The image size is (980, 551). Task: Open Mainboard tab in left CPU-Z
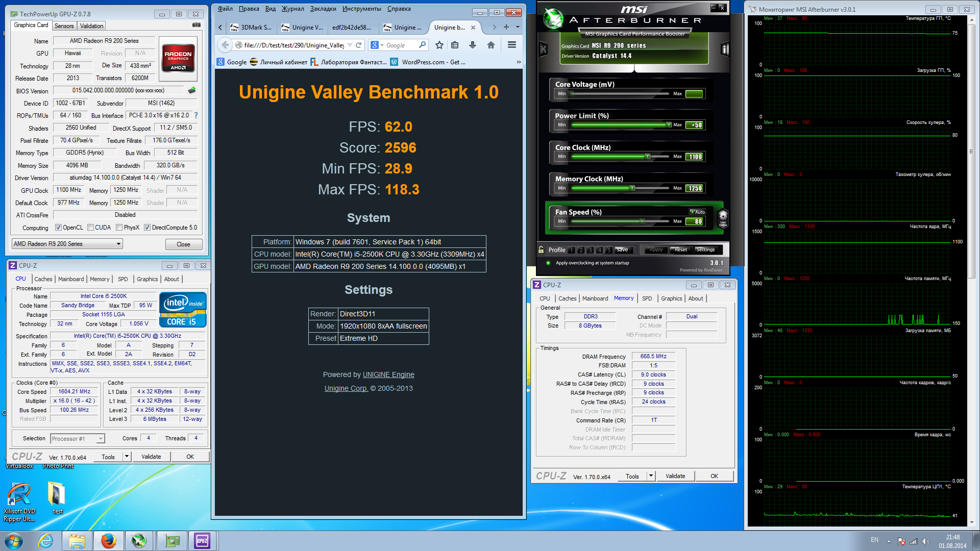point(71,279)
